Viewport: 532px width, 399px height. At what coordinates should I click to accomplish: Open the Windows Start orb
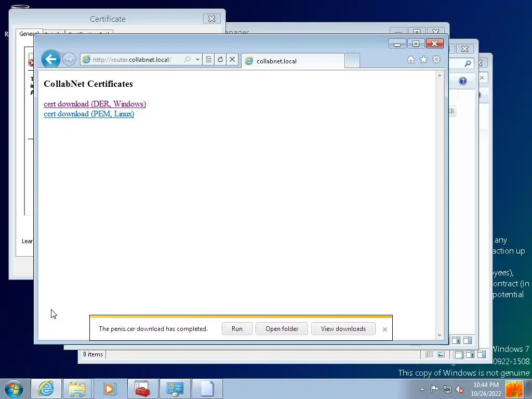(x=14, y=389)
